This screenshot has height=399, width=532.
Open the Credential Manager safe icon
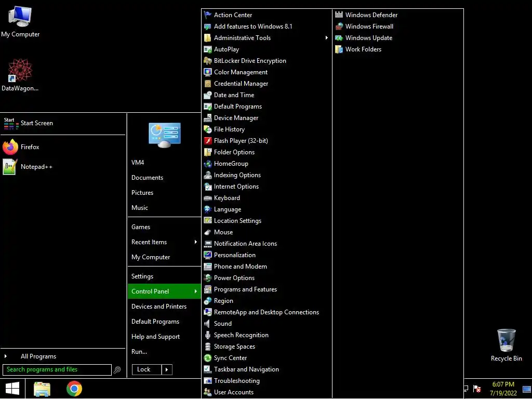point(208,84)
